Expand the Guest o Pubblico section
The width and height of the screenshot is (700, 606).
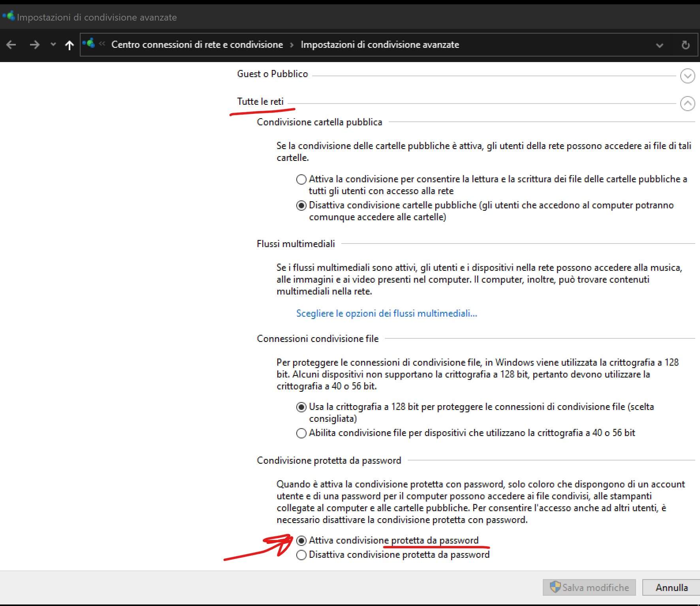pyautogui.click(x=687, y=76)
